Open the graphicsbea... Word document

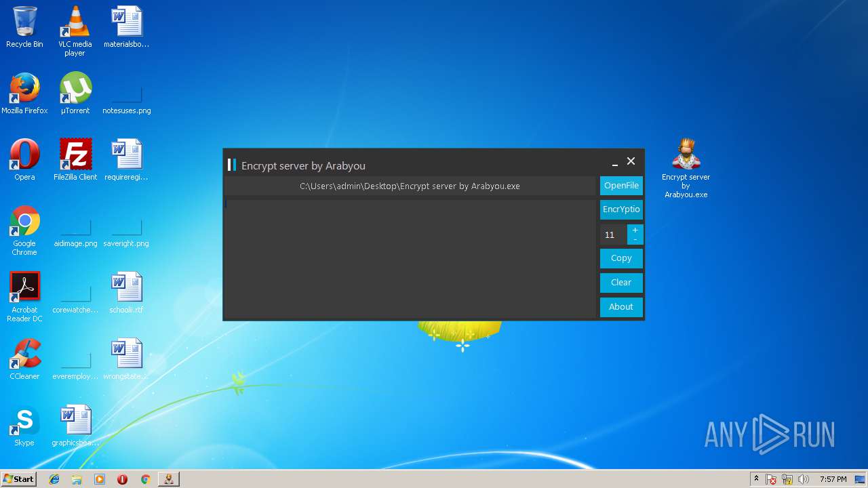click(x=75, y=426)
